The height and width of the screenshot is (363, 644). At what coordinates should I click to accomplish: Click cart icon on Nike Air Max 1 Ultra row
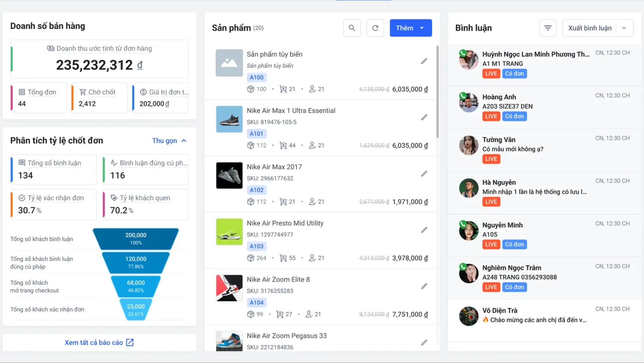pyautogui.click(x=283, y=145)
